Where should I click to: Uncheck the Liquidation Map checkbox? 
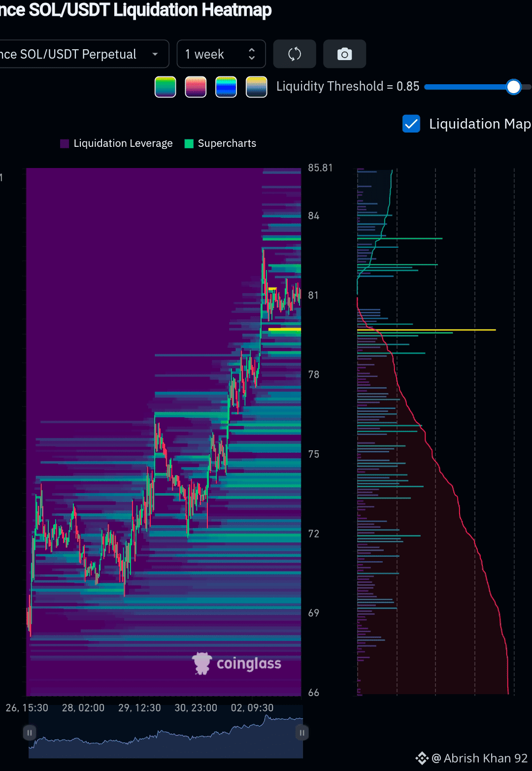pyautogui.click(x=411, y=124)
